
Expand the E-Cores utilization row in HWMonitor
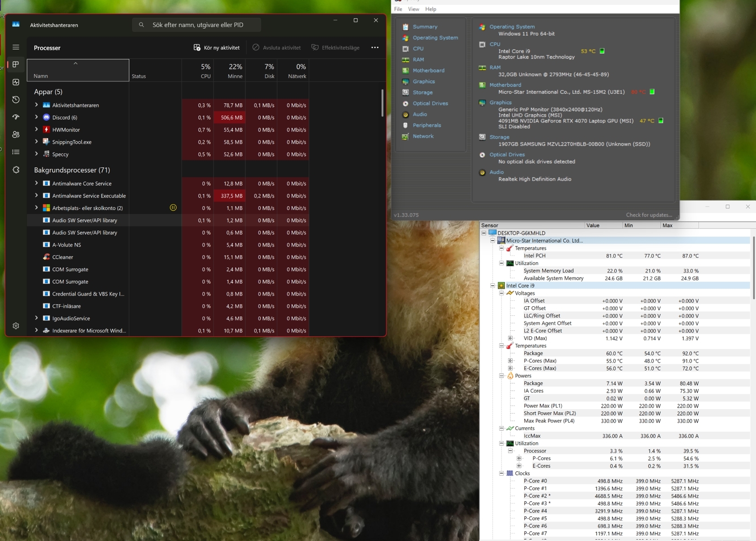tap(519, 466)
